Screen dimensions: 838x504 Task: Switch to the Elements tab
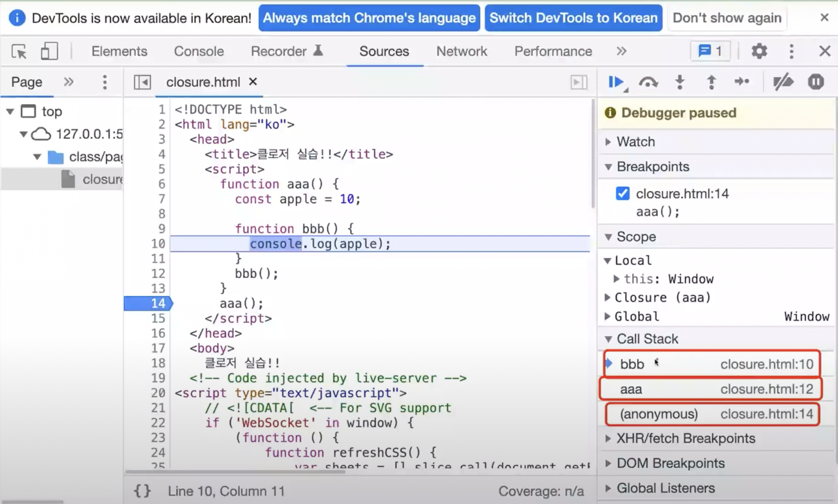(119, 51)
